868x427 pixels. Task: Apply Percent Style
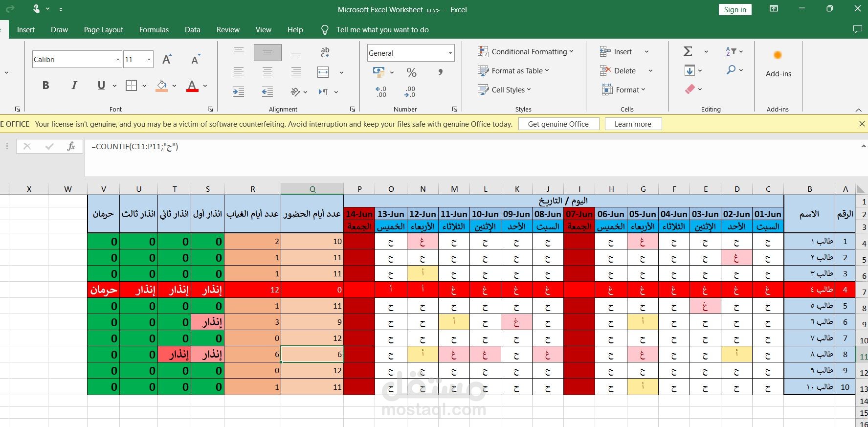coord(412,72)
